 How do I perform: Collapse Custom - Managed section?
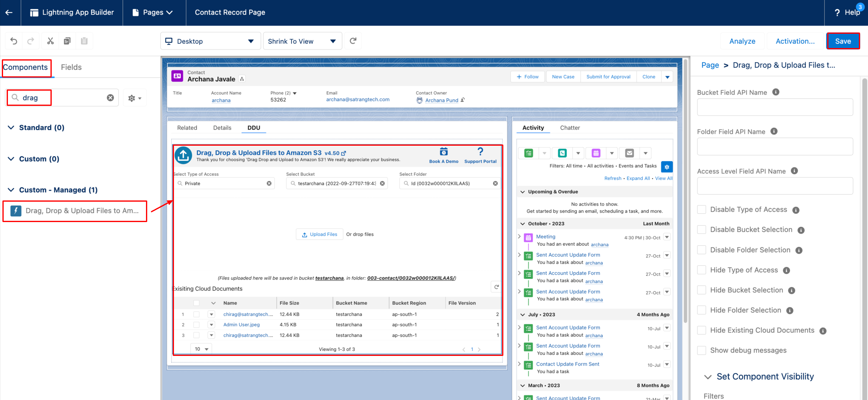coord(11,190)
